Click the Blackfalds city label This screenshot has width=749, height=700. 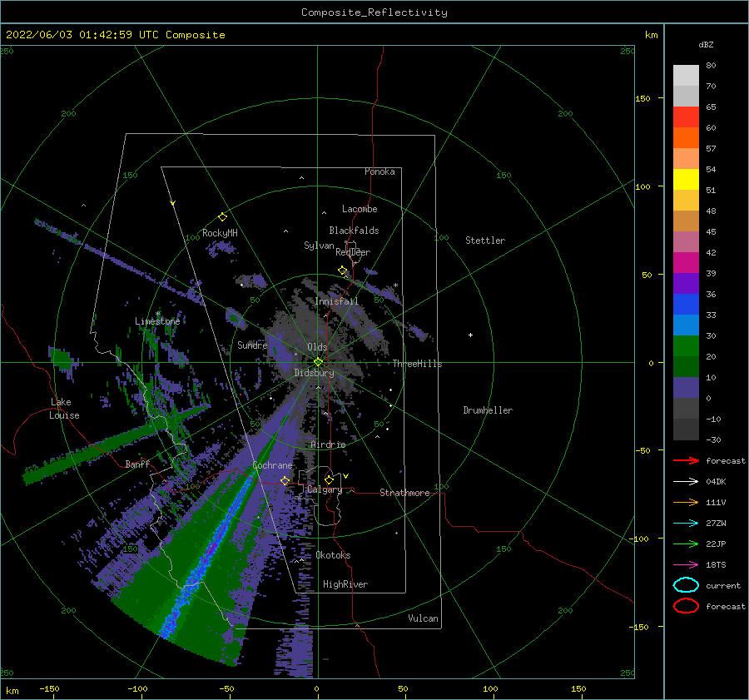354,231
